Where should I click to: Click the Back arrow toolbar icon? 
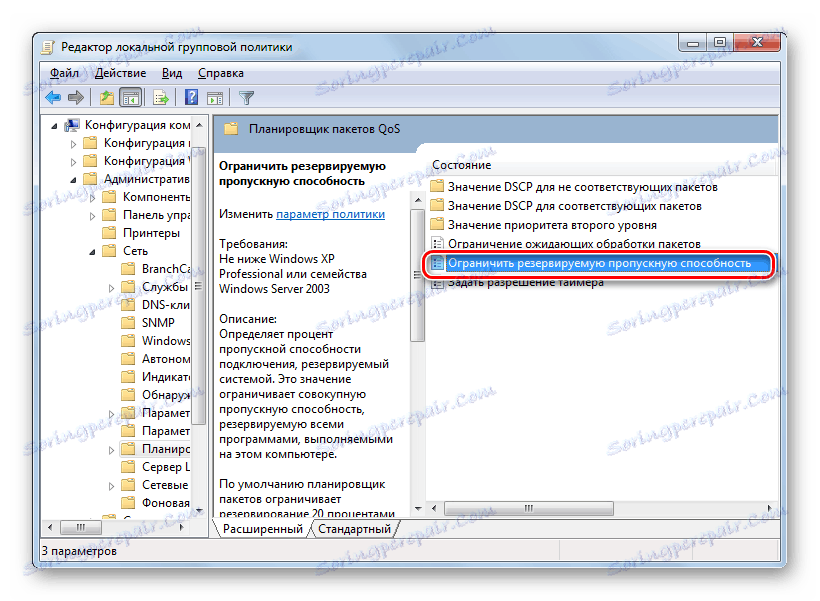(53, 97)
